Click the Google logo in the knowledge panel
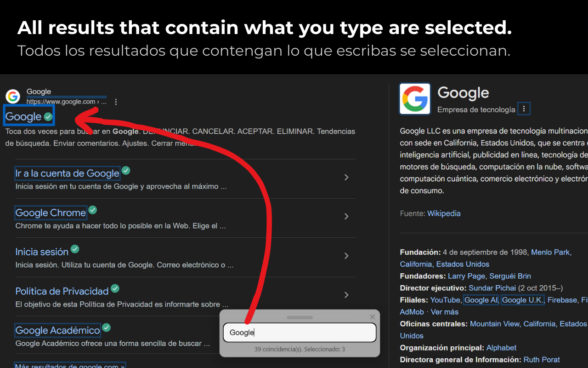 coord(415,99)
